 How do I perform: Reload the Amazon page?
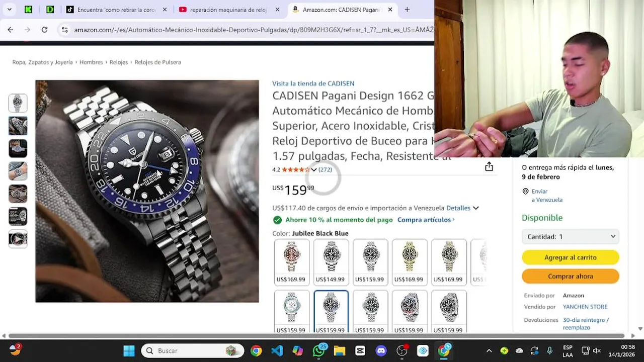[44, 30]
